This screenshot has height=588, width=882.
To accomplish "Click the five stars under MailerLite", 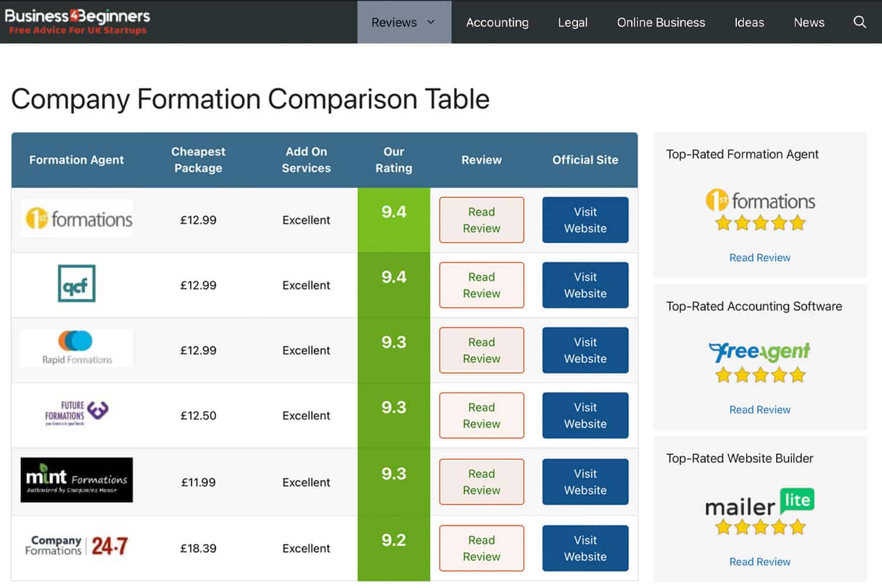I will 760,527.
